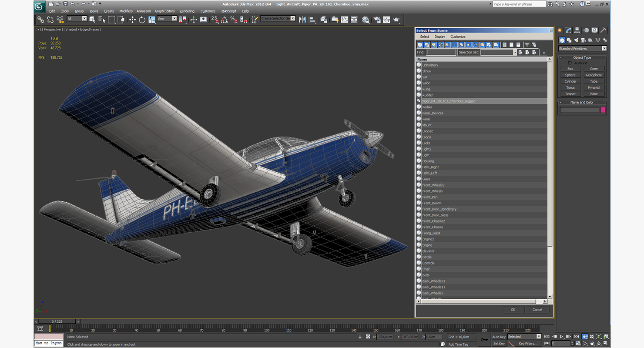Select the Select and Link tool

(x=40, y=20)
